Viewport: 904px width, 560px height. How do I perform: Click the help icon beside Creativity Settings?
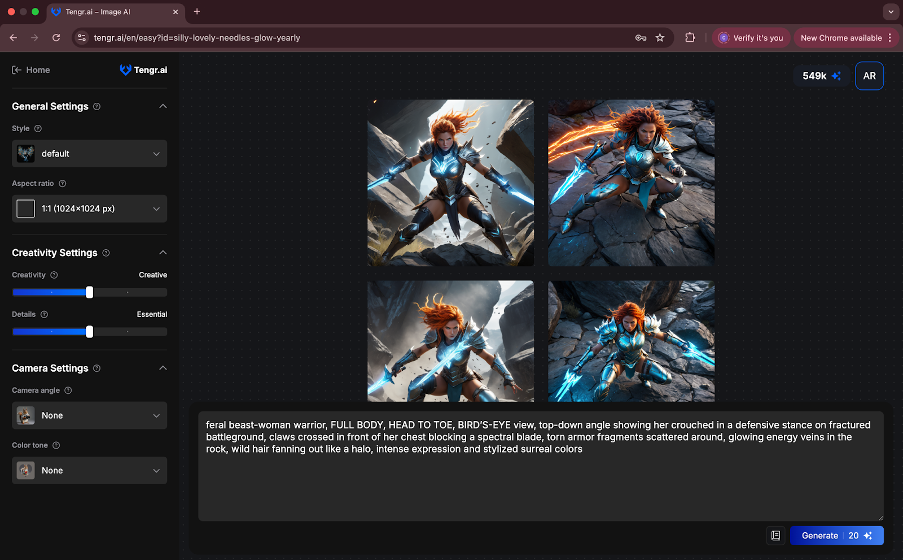pyautogui.click(x=106, y=253)
